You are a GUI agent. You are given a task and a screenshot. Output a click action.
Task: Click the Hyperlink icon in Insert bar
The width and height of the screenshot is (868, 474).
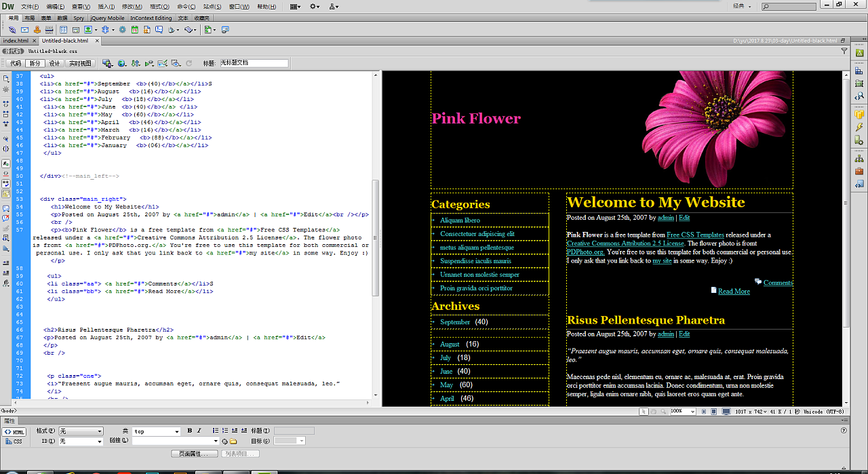tap(13, 30)
